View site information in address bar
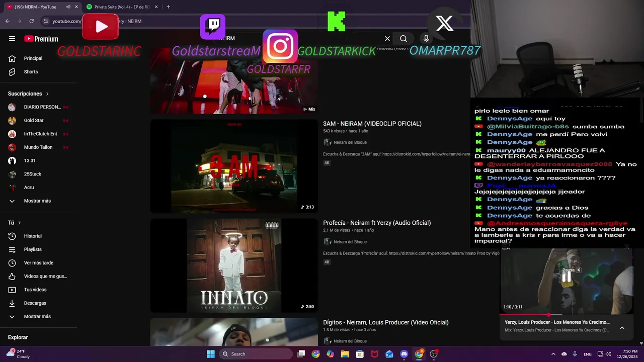The width and height of the screenshot is (644, 362). tap(46, 21)
